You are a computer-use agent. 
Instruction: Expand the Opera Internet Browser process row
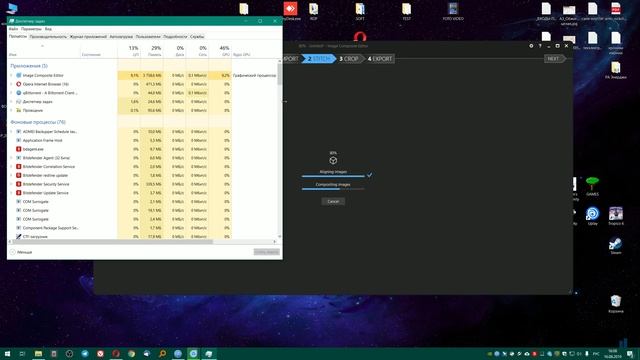click(11, 84)
